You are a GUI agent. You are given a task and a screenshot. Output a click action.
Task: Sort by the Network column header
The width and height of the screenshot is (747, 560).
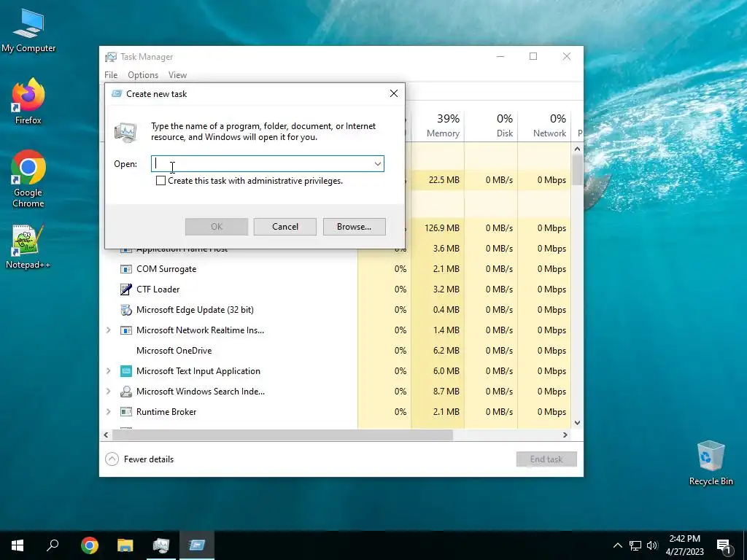click(x=544, y=125)
